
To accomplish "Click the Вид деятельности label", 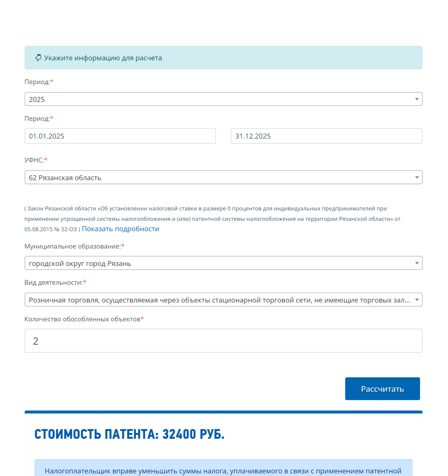I will coord(53,283).
